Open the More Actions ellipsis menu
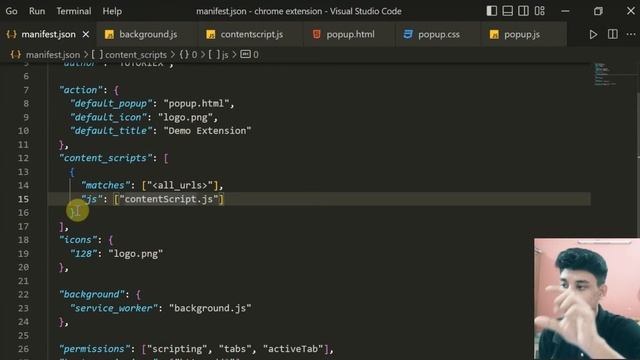640x360 pixels. pos(631,34)
